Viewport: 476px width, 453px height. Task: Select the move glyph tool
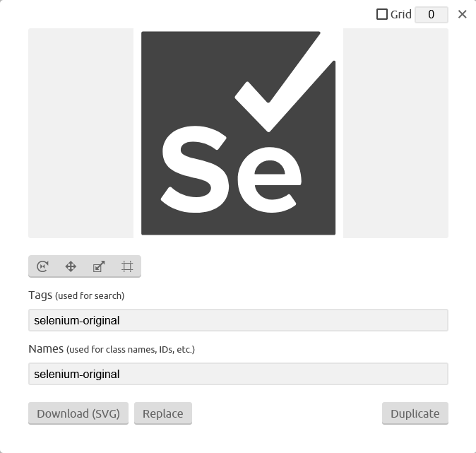(x=71, y=266)
